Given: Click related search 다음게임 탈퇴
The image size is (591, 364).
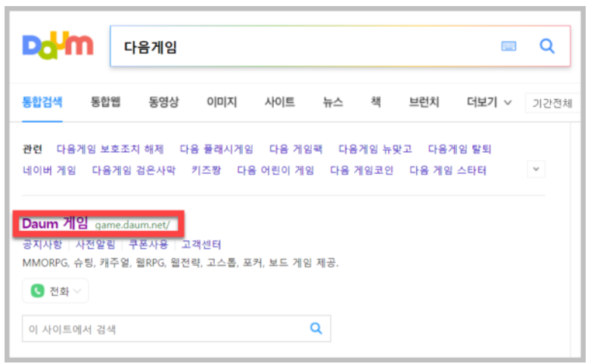Looking at the screenshot, I should point(459,149).
